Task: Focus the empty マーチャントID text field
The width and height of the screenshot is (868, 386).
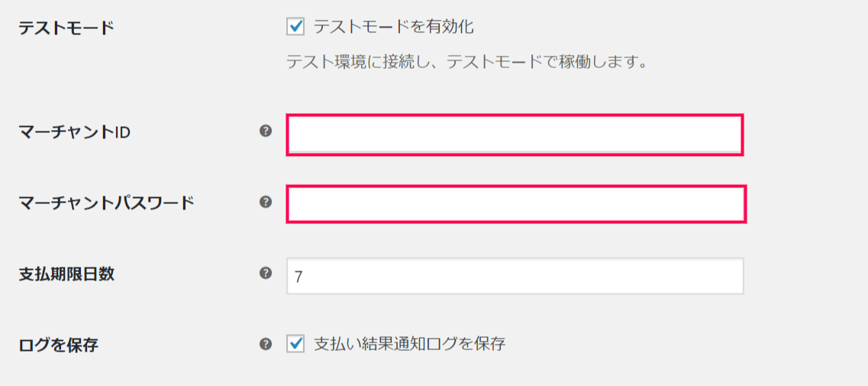Action: (515, 135)
